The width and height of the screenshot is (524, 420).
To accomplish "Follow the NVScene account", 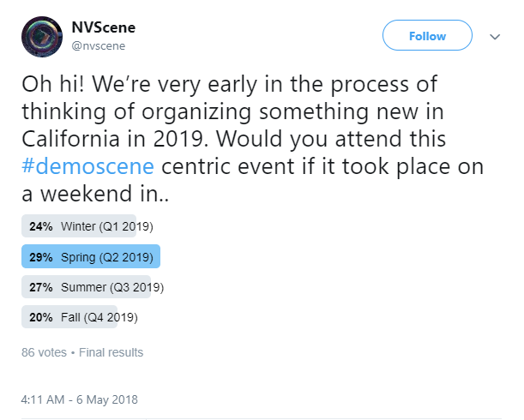I will (427, 36).
